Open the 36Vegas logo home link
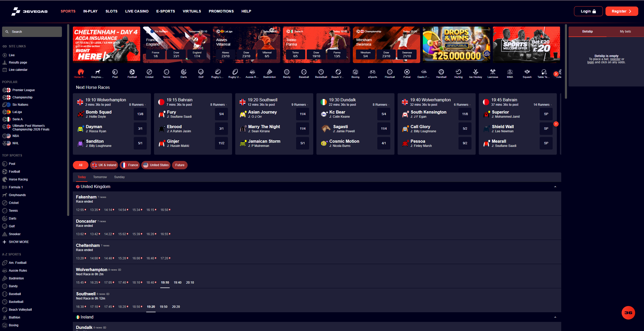The height and width of the screenshot is (331, 644). tap(29, 11)
